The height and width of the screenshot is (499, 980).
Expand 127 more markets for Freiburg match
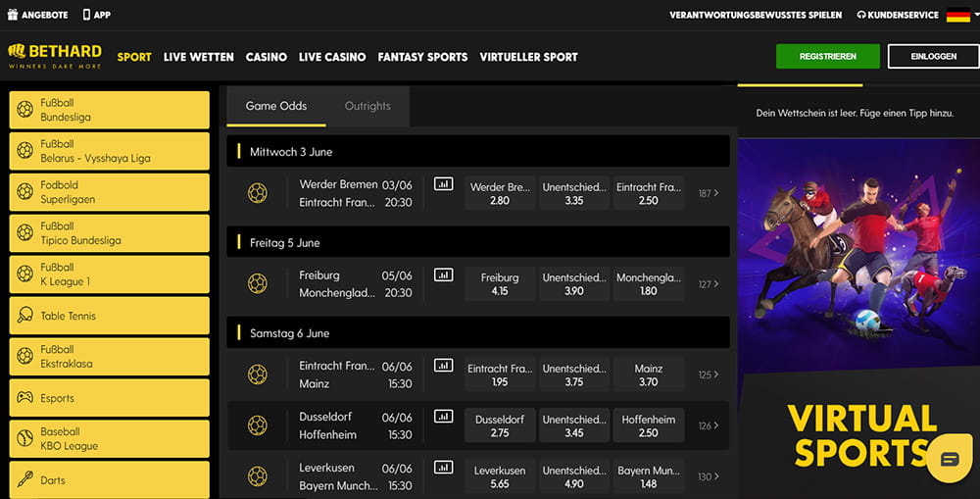[x=709, y=284]
